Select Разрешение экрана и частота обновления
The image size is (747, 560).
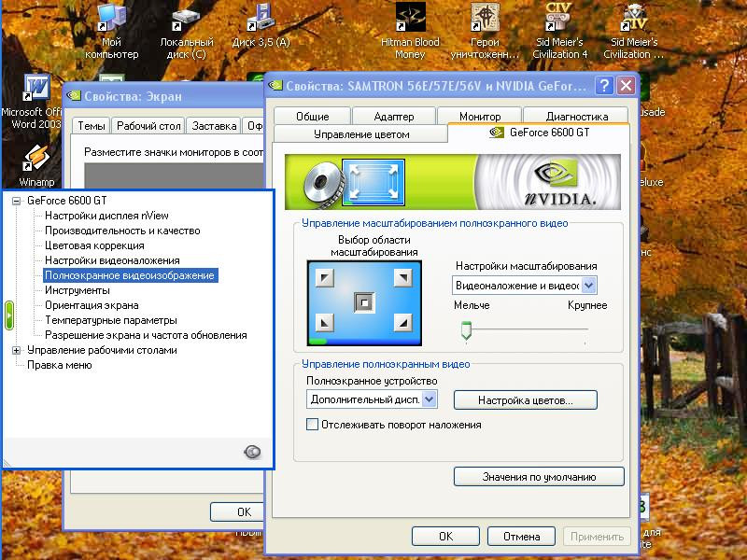[x=146, y=335]
